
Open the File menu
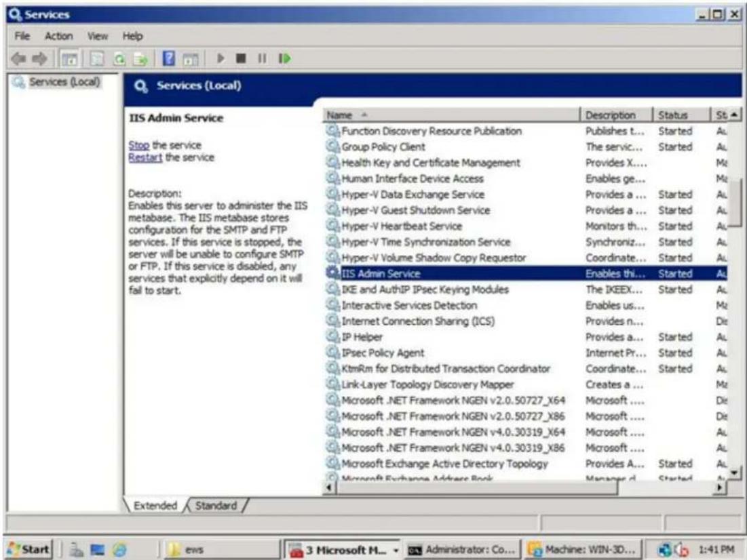pos(22,36)
